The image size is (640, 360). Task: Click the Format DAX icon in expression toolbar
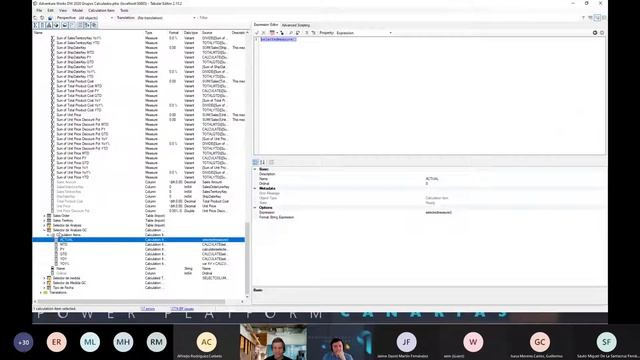coord(272,33)
